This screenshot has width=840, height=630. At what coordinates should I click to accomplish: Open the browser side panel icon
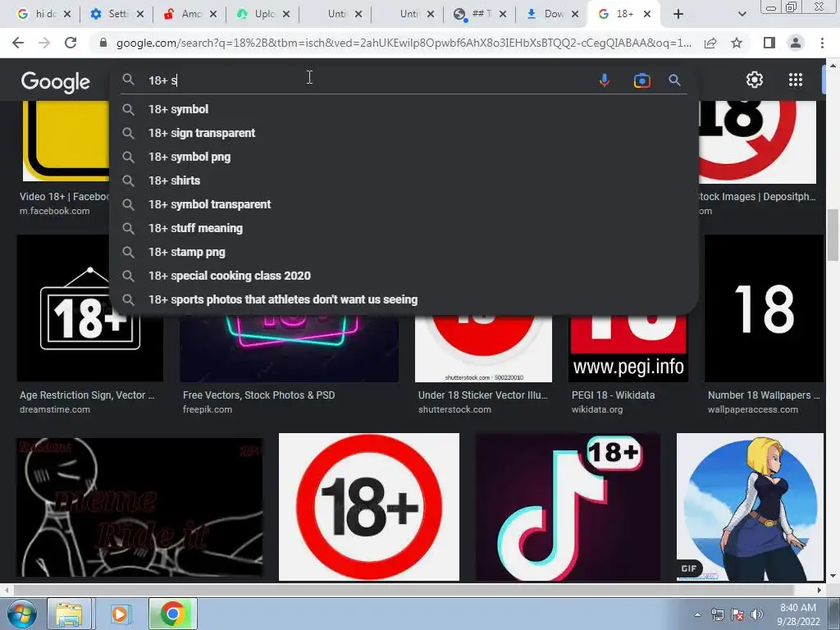769,43
